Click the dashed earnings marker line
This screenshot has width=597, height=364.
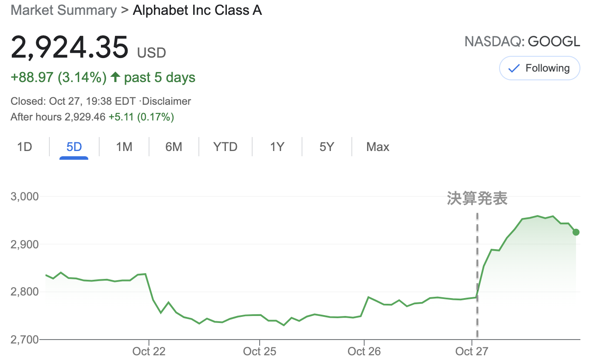click(477, 275)
